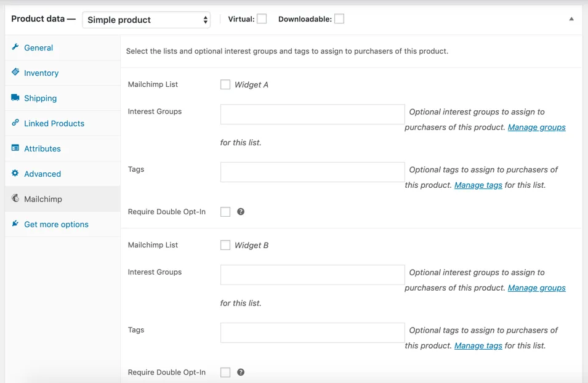Click the Linked Products chain icon
Screen dimensions: 588x383
(x=15, y=123)
